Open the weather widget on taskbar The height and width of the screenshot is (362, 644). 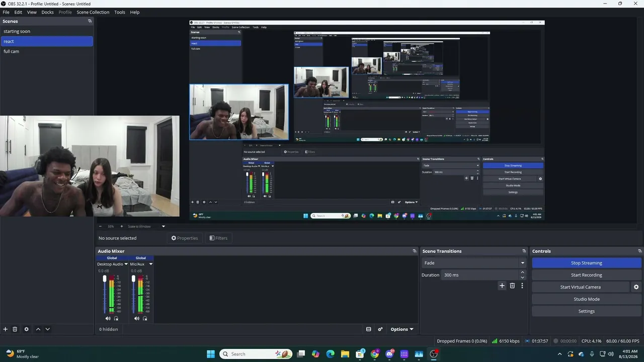(x=22, y=354)
